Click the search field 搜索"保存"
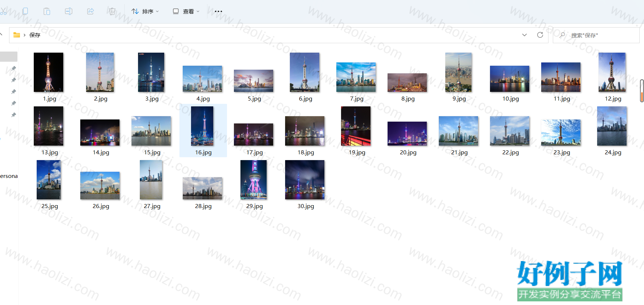Viewport: 644px width, 305px height. 596,35
